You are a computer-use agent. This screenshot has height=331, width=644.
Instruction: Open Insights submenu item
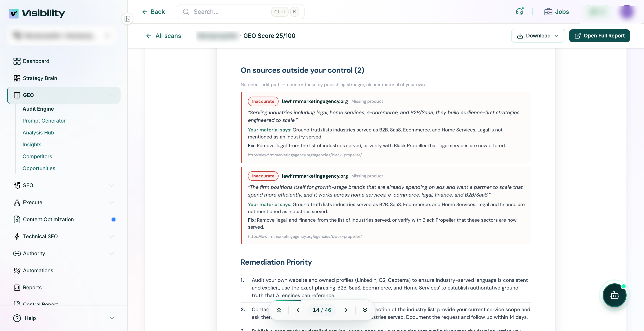(x=32, y=144)
